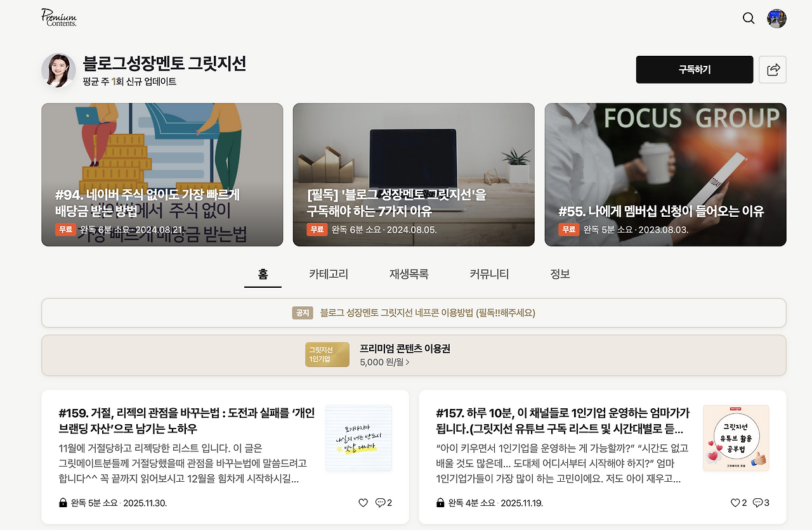The height and width of the screenshot is (530, 812).
Task: Open featured card #94 네이버 주식 없이도
Action: (x=162, y=175)
